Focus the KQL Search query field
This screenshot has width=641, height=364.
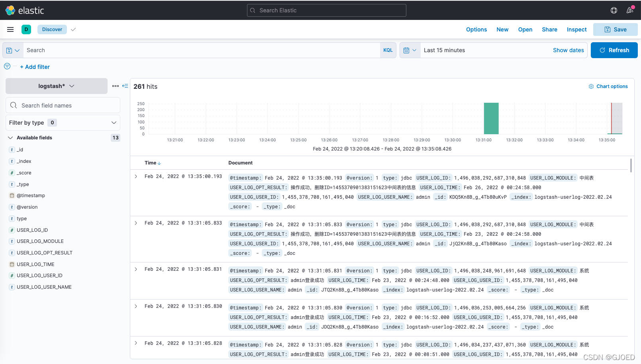pos(202,50)
